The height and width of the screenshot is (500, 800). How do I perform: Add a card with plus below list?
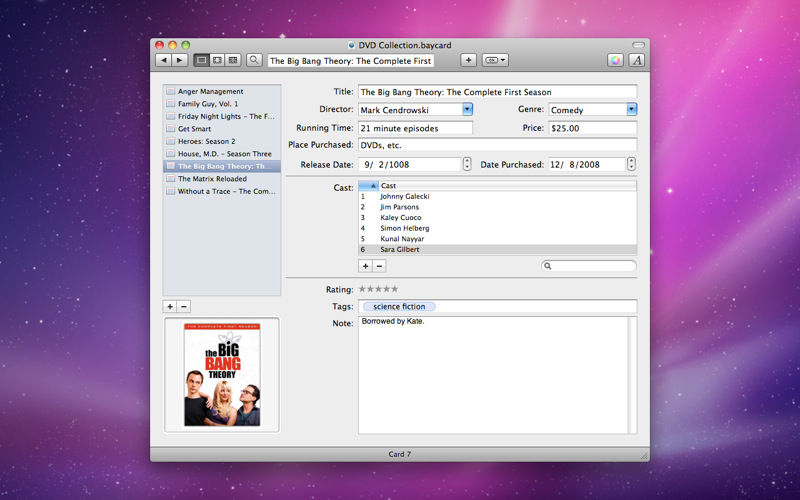click(170, 306)
